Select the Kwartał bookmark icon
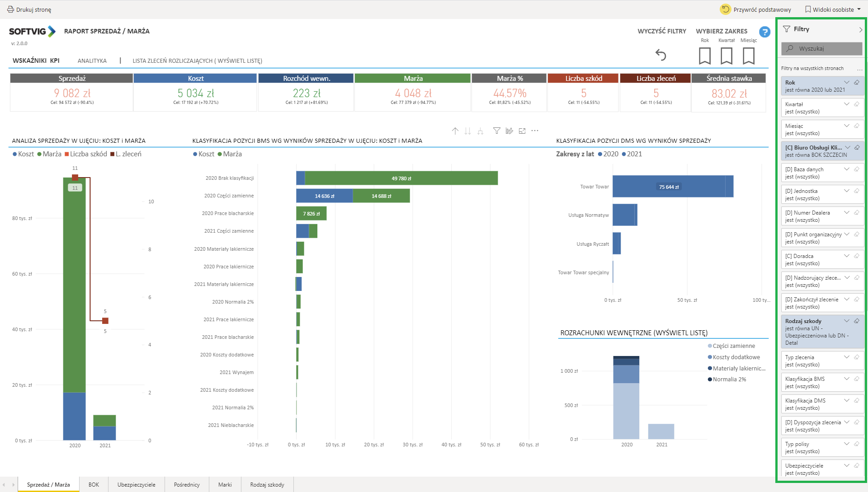The height and width of the screenshot is (492, 868). [x=726, y=56]
